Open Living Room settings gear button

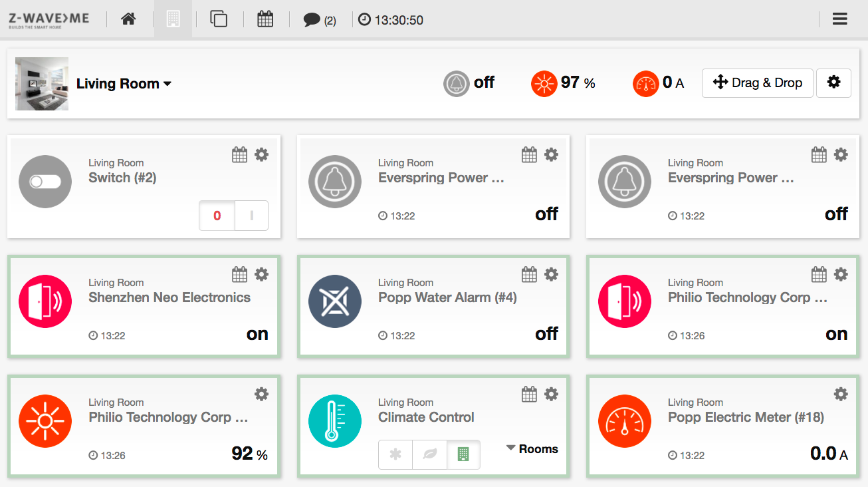833,83
